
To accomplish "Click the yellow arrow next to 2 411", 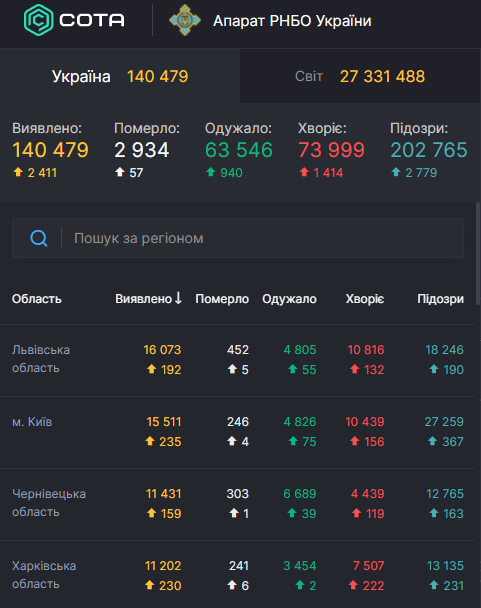I will [x=18, y=172].
